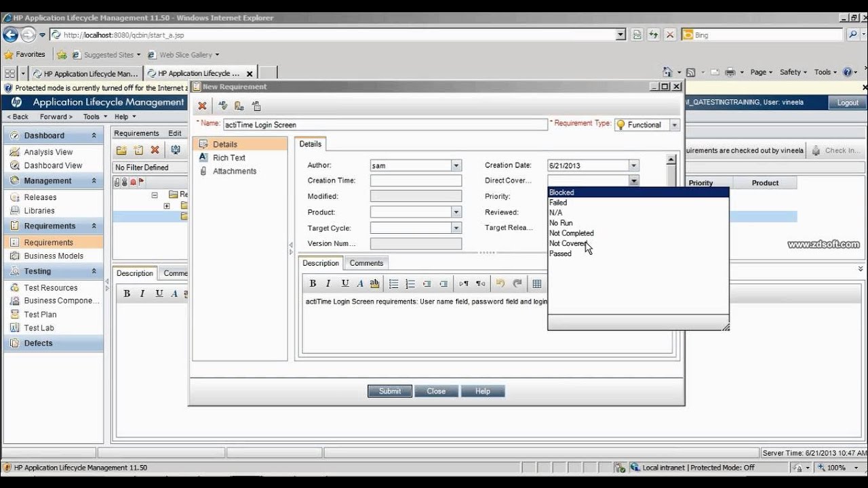Click the Italic icon in background description pane
Screen dimensions: 868x488
(x=142, y=293)
